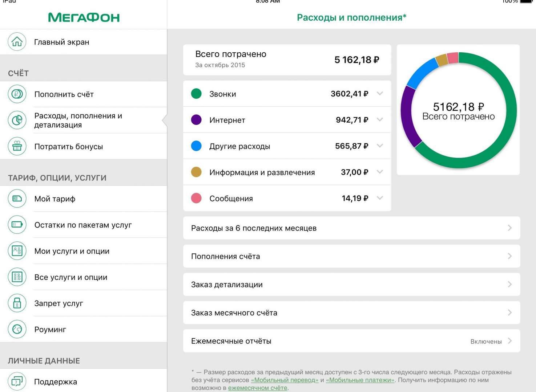Expand Другие расходы row chevron
This screenshot has height=392, width=536.
[380, 146]
